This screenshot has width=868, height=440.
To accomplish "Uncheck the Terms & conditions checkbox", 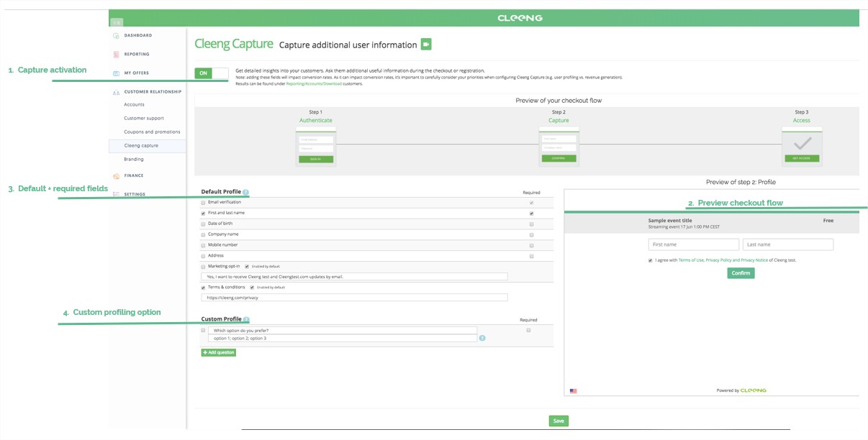I will click(203, 288).
